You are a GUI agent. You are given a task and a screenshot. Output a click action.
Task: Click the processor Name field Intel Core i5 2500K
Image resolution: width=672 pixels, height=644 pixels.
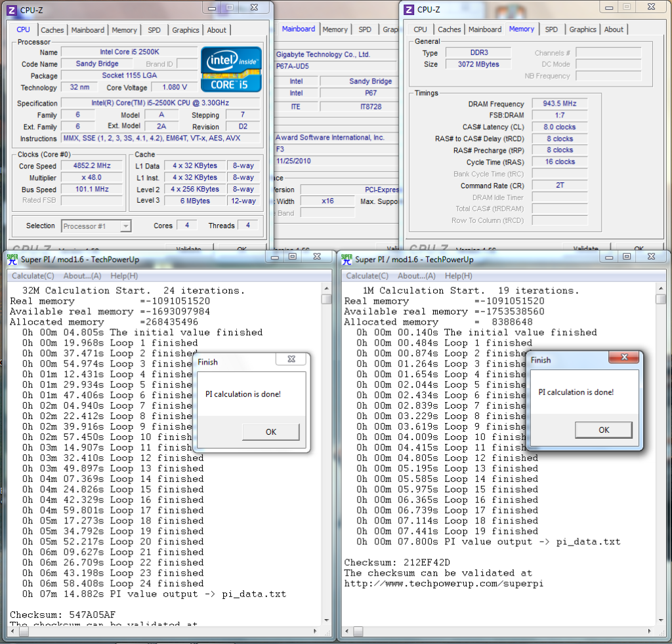click(129, 52)
